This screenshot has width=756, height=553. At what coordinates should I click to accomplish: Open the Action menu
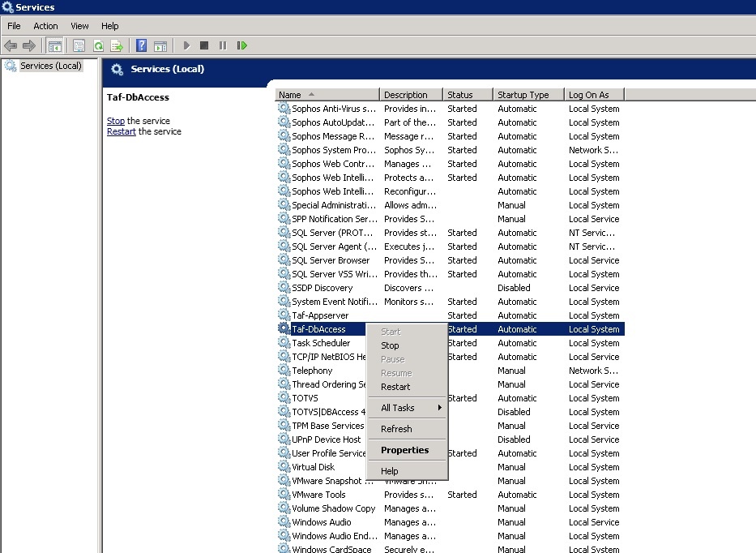pos(45,26)
